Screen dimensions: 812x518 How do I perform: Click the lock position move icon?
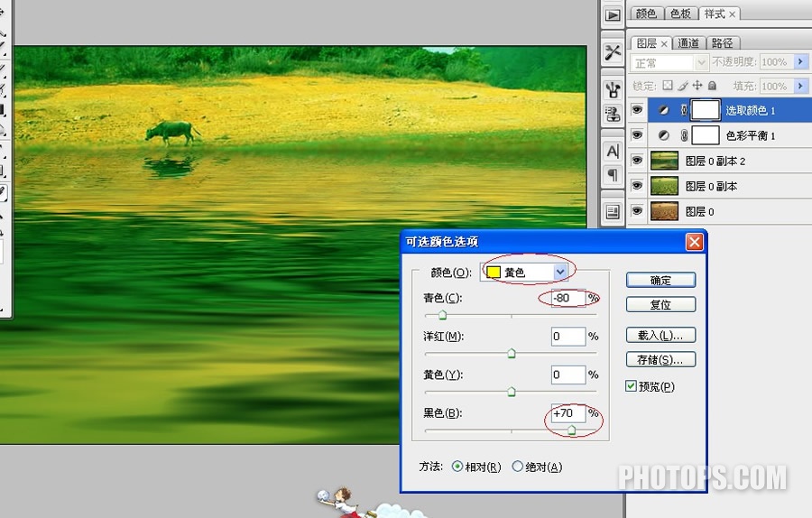click(x=697, y=86)
